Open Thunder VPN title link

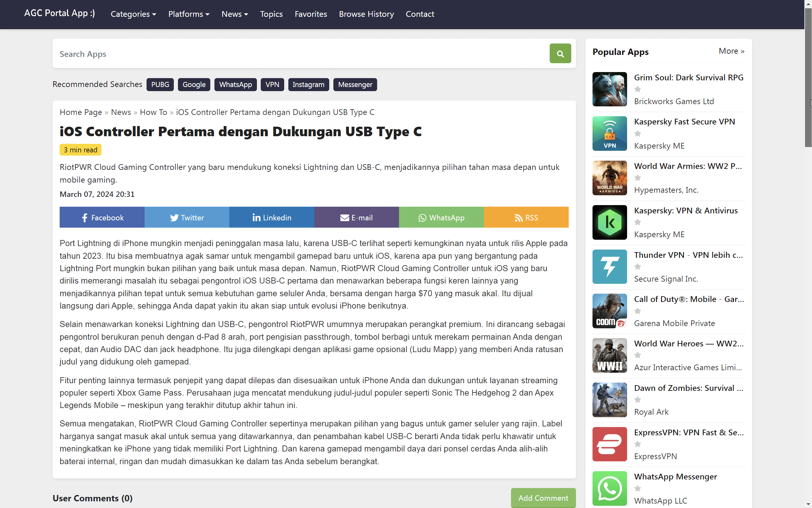tap(689, 255)
